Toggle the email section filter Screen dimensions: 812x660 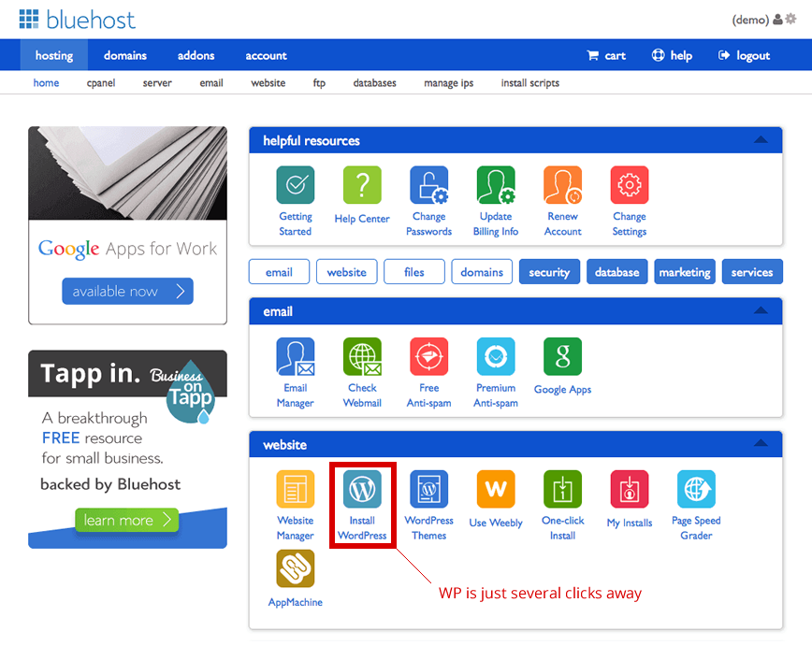279,272
